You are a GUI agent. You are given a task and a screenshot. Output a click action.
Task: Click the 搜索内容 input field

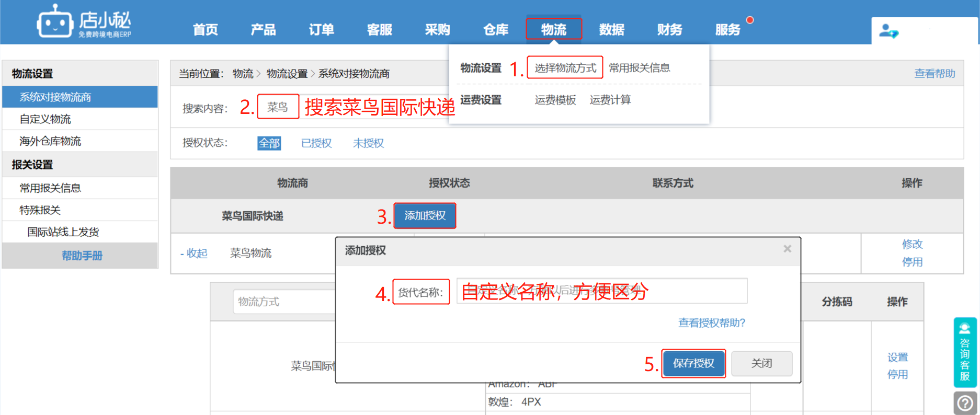click(356, 107)
